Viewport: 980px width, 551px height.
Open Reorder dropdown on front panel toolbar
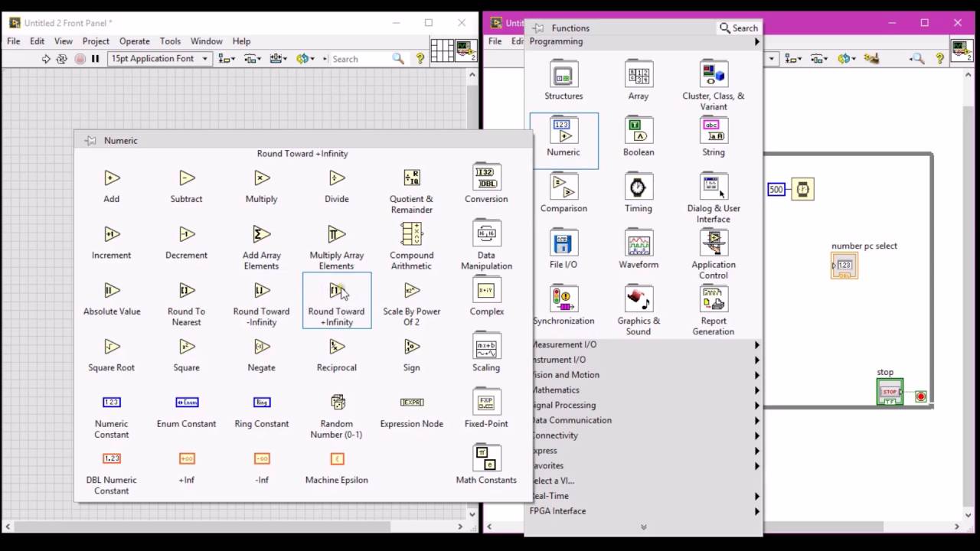(x=306, y=59)
